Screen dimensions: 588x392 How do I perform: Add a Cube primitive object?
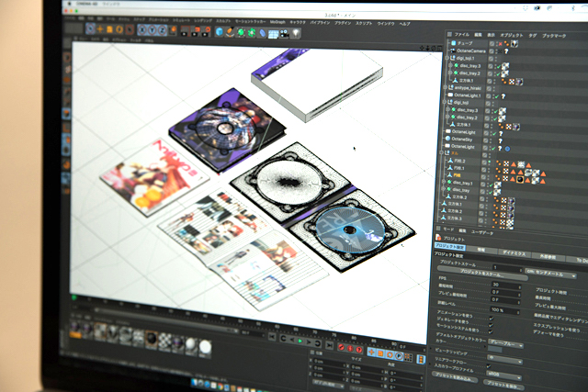[220, 32]
